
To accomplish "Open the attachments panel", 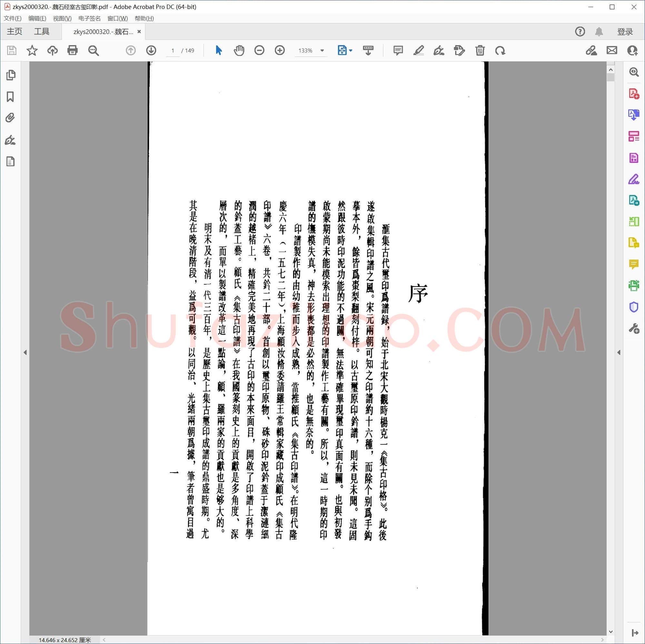I will (10, 118).
